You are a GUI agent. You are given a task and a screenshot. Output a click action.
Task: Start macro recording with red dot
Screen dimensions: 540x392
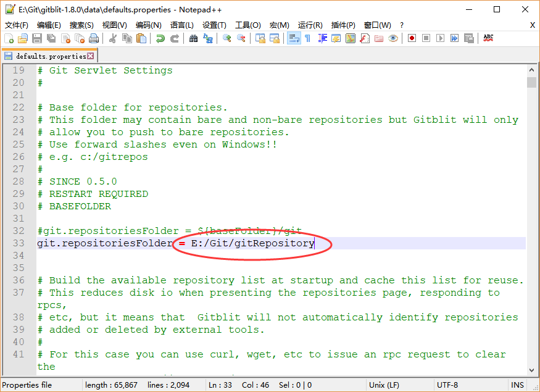[x=412, y=38]
